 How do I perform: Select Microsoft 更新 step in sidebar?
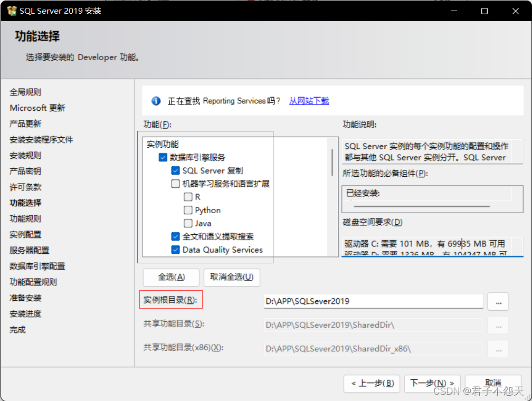click(x=37, y=108)
